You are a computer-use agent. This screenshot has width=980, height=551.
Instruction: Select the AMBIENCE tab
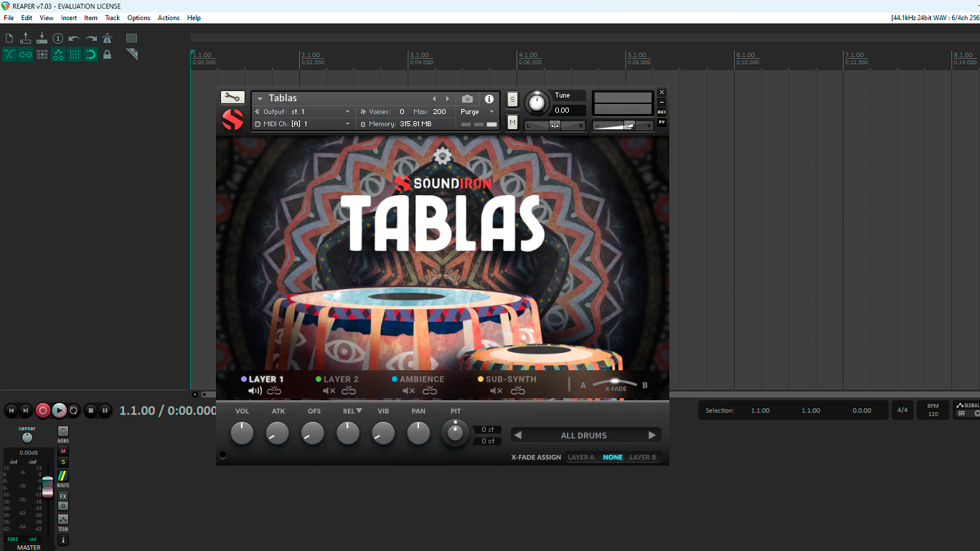click(418, 380)
